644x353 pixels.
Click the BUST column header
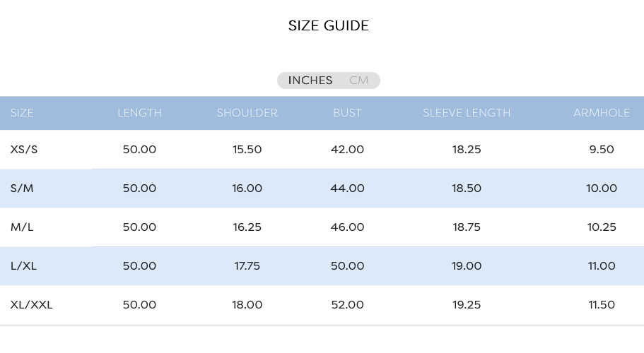(x=348, y=113)
